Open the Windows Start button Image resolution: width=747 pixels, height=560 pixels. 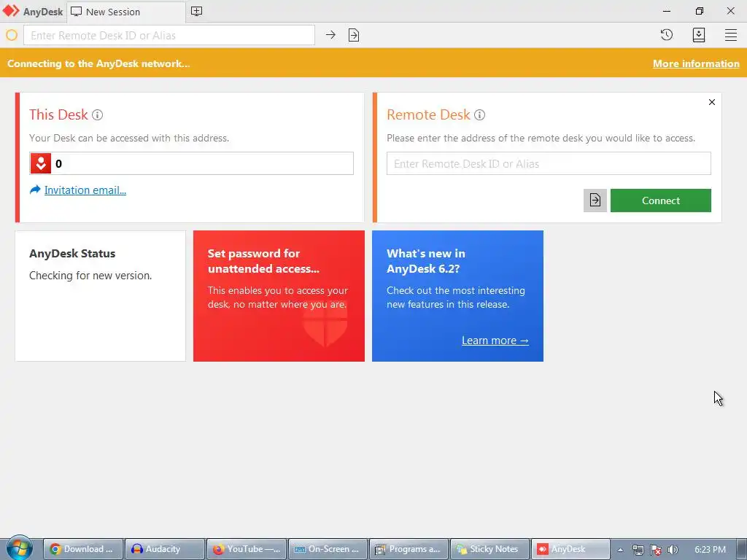pos(20,548)
